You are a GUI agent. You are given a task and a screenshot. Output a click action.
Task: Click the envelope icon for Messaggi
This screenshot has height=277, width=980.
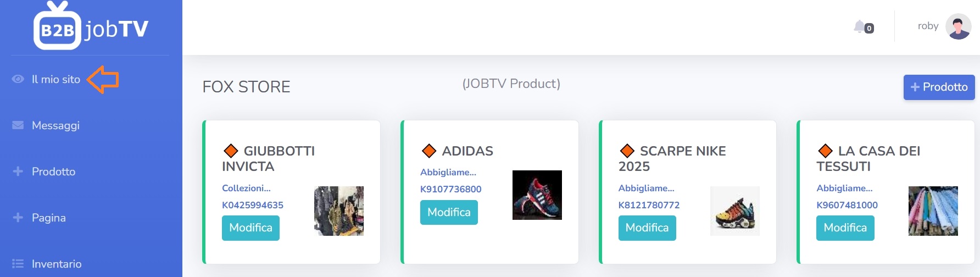[18, 125]
